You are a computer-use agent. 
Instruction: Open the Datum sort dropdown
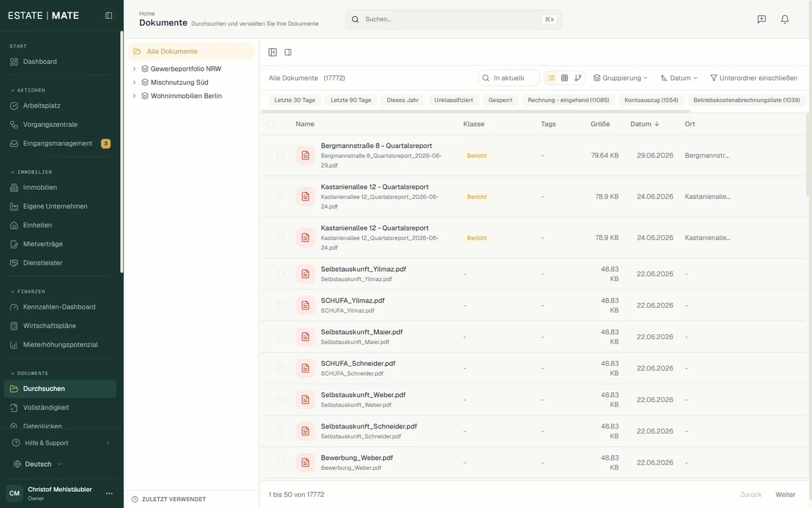(x=679, y=78)
